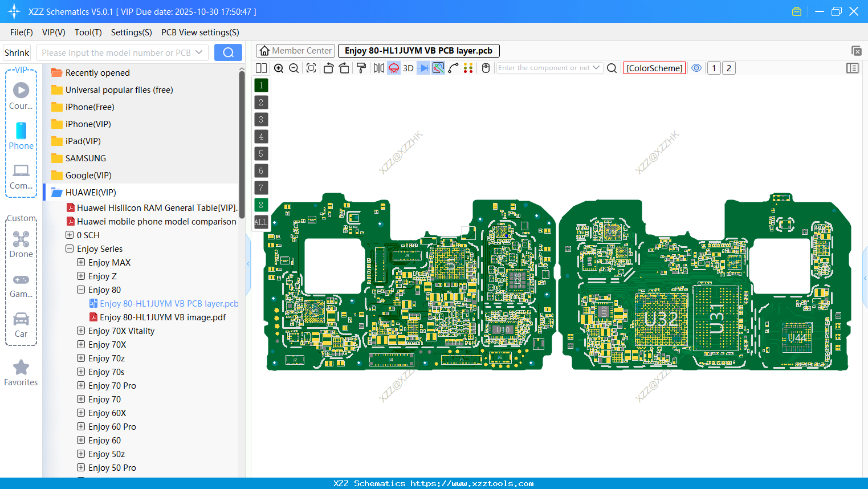Collapse the Enjoy Series node
Screen dimensions: 868x489
click(70, 248)
